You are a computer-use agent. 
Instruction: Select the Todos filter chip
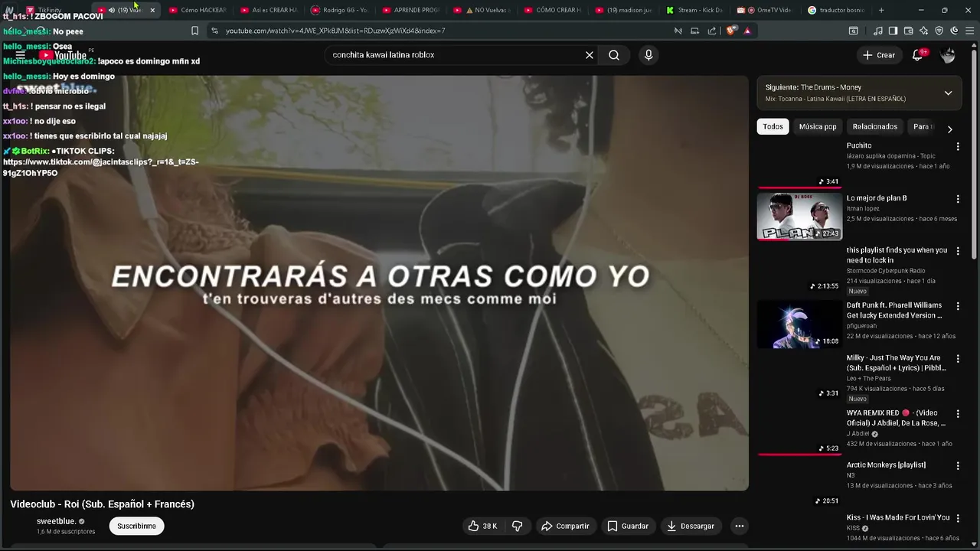(773, 126)
